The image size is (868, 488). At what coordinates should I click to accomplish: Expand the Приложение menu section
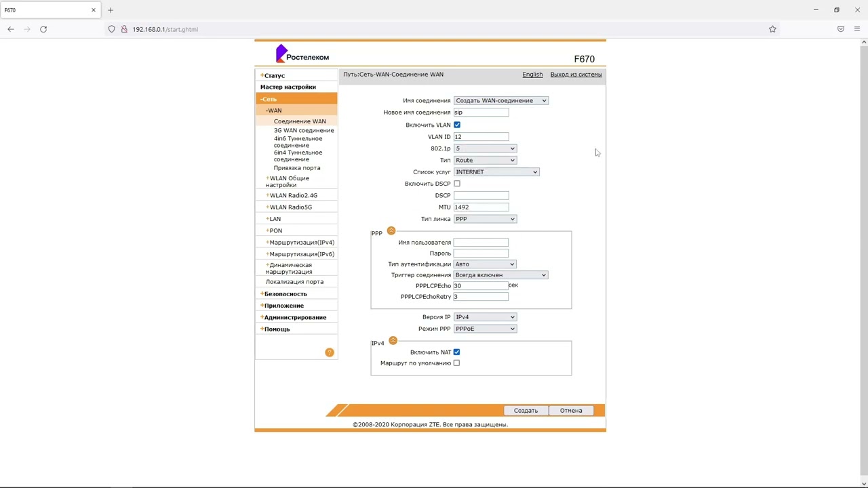tap(282, 306)
